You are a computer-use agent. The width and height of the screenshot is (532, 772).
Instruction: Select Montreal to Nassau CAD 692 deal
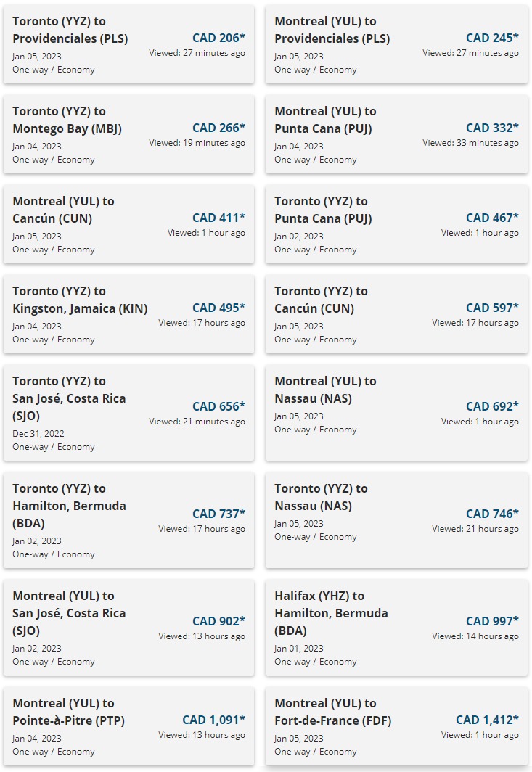pyautogui.click(x=396, y=413)
